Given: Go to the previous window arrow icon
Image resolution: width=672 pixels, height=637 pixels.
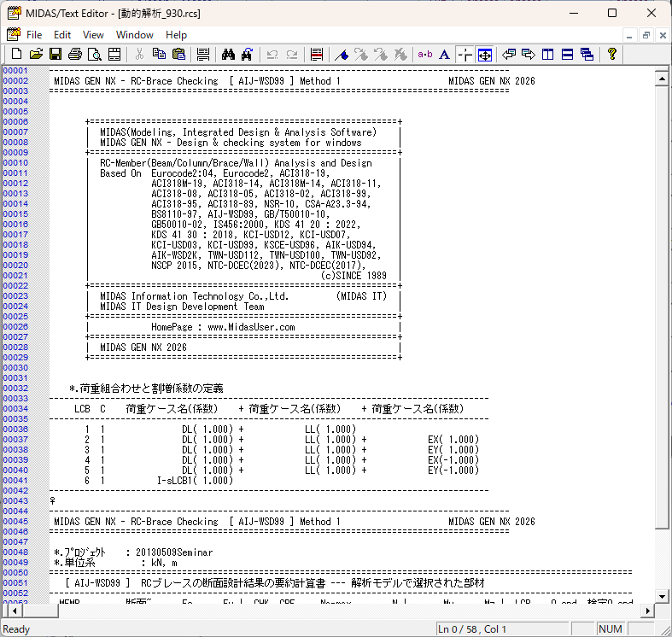Looking at the screenshot, I should (509, 55).
